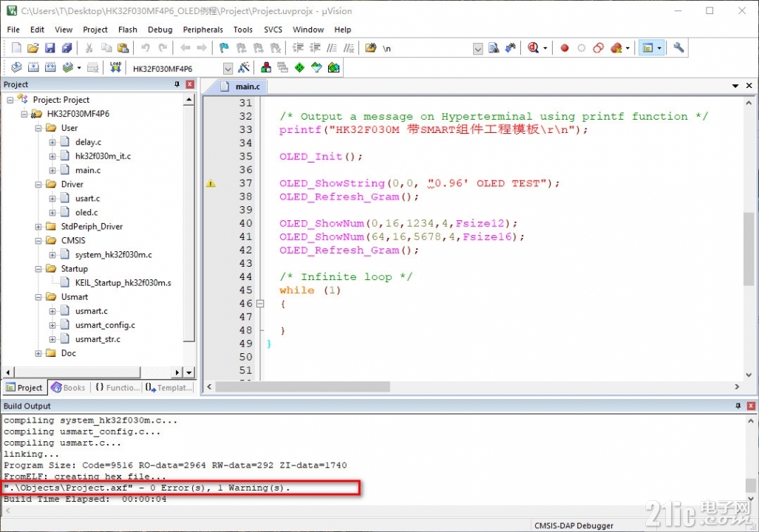Viewport: 759px width, 532px height.
Task: Select the main.c editor tab
Action: tap(241, 86)
